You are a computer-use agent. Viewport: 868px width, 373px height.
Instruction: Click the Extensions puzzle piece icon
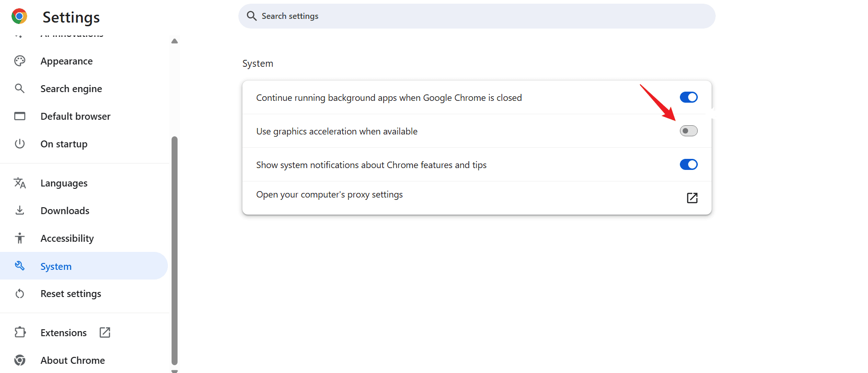pos(20,332)
